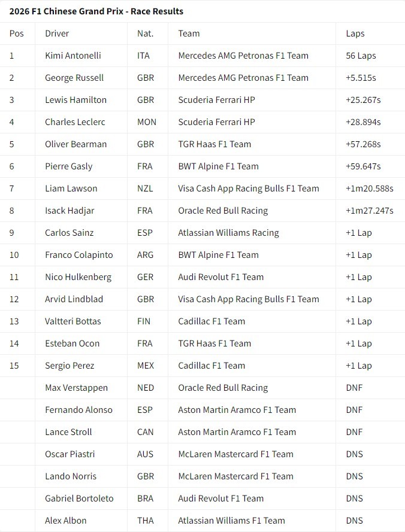
Task: Click the Max Verstappen driver cell
Action: 76,388
